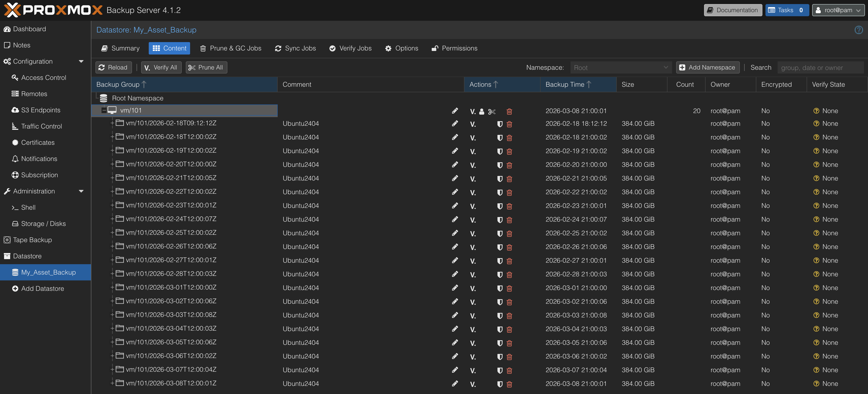The width and height of the screenshot is (868, 394).
Task: Switch to the Prune & GC Jobs tab
Action: [231, 48]
